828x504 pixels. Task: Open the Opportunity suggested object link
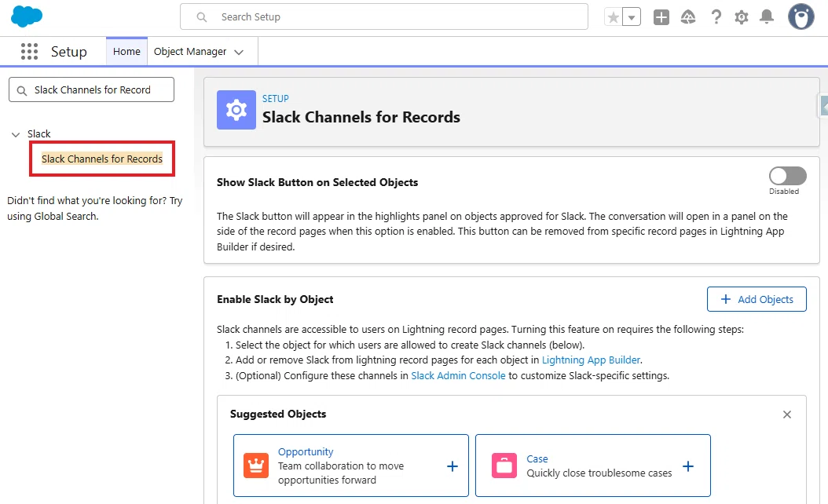tap(306, 451)
